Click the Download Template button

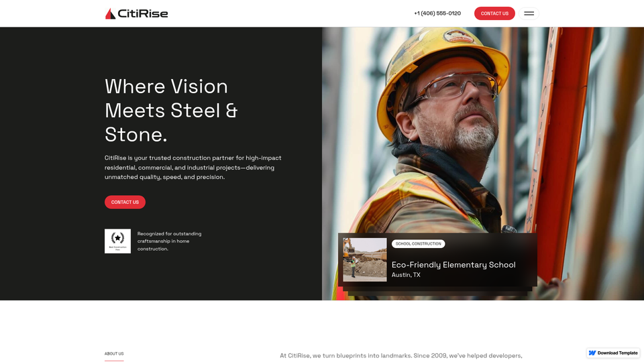click(613, 353)
